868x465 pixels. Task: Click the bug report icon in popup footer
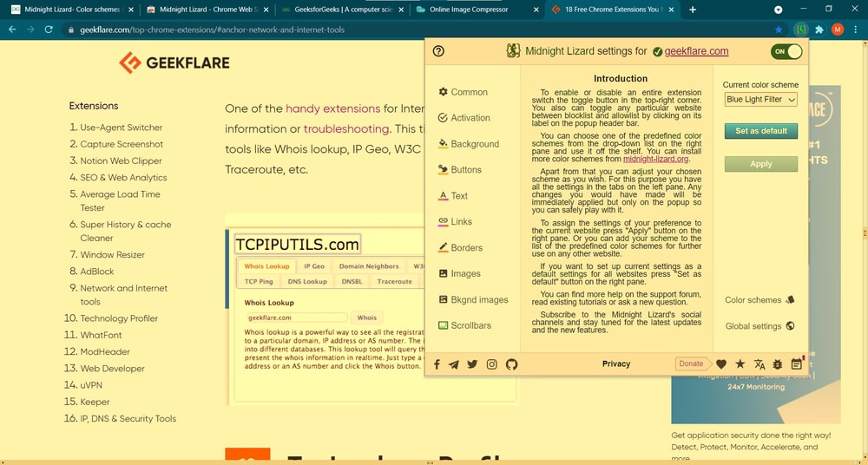[x=777, y=363]
